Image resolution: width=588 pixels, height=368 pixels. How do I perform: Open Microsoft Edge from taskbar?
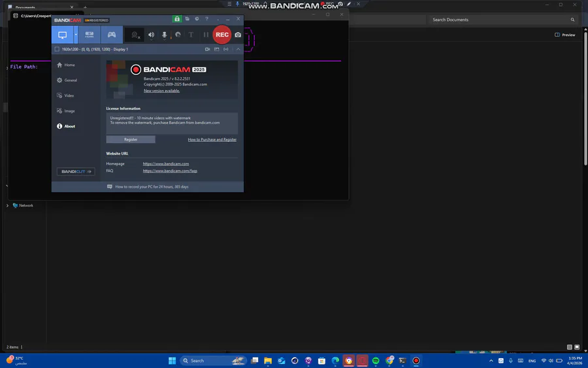click(335, 361)
